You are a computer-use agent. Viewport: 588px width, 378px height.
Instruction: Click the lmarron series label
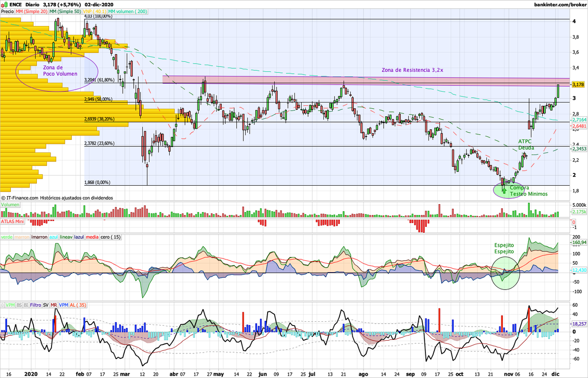click(39, 237)
